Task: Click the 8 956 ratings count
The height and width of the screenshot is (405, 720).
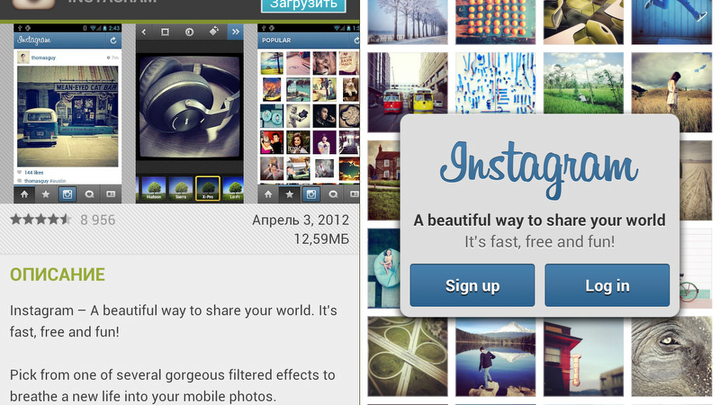Action: [x=98, y=220]
